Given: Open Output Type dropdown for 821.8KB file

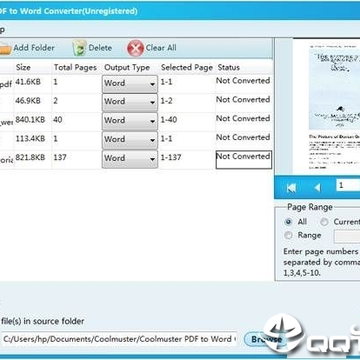Looking at the screenshot, I should 130,158.
